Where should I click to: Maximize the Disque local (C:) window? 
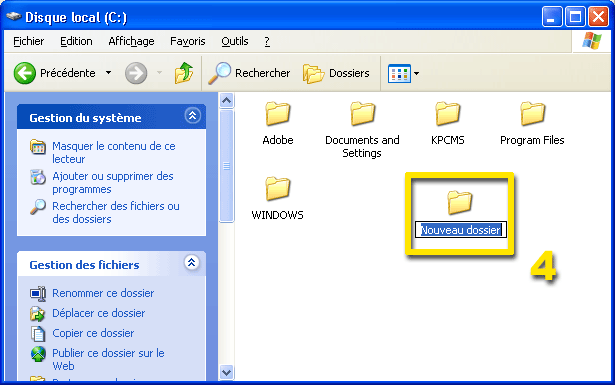pos(575,17)
